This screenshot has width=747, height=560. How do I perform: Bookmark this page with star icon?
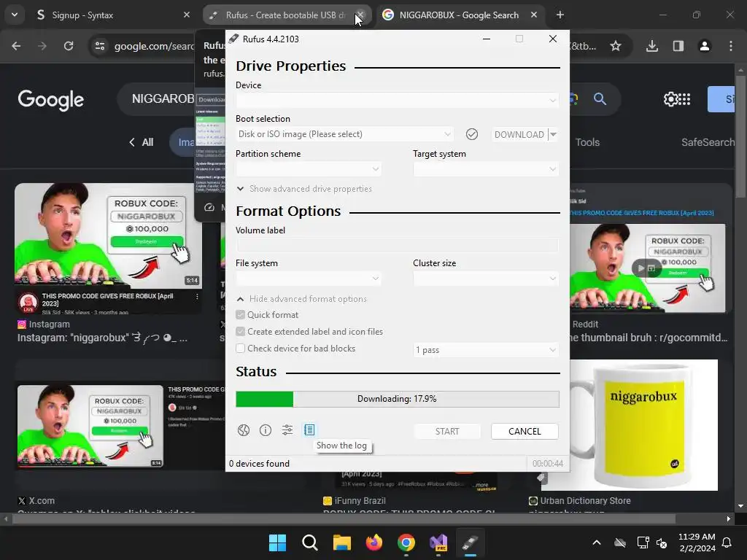(x=616, y=46)
